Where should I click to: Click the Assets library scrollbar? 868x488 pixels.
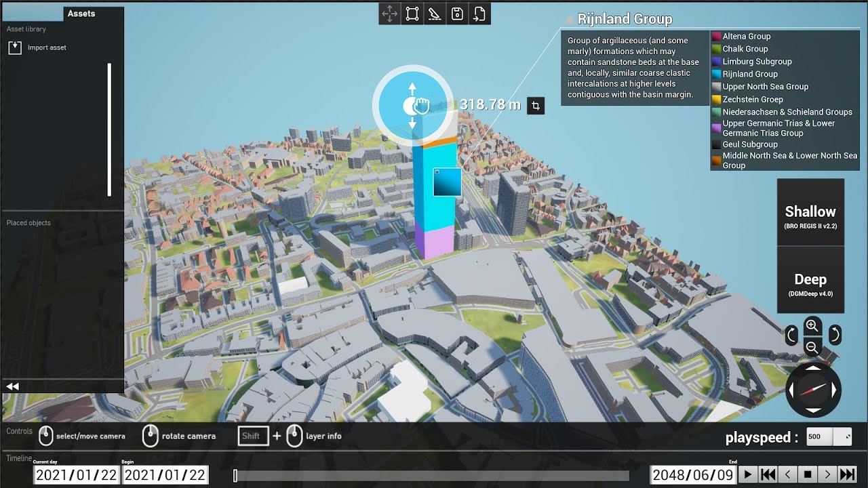109,130
